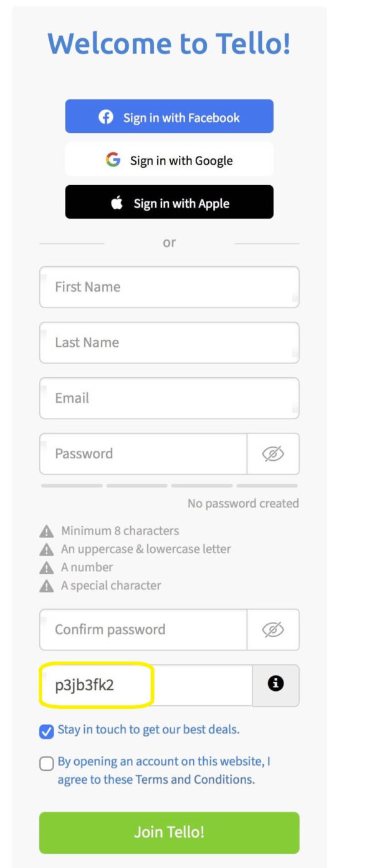Click the warning icon beside A special character

click(46, 585)
